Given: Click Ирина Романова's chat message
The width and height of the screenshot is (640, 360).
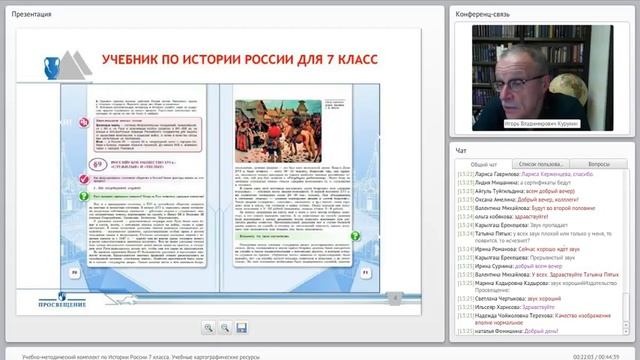Looking at the screenshot, I should click(518, 249).
